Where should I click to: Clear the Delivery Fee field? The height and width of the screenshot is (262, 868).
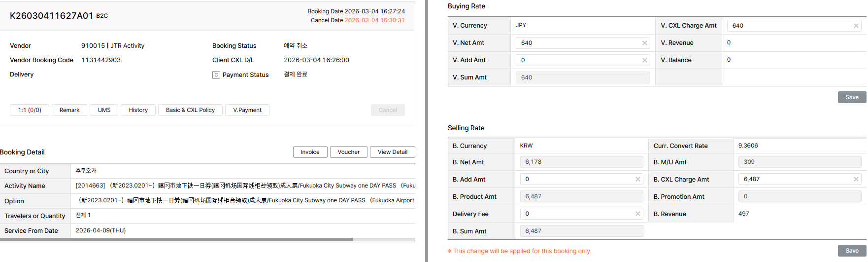(638, 214)
